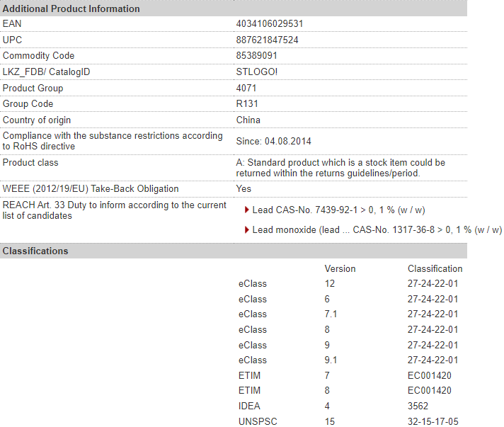Open Lead CAS-No. 7439-92-1 entry
Image resolution: width=504 pixels, height=427 pixels.
338,210
